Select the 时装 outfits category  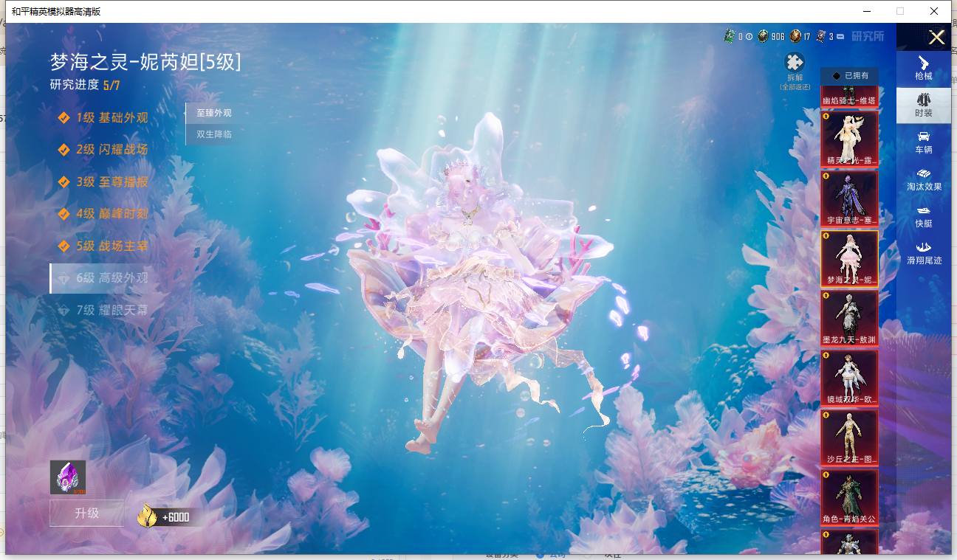923,106
